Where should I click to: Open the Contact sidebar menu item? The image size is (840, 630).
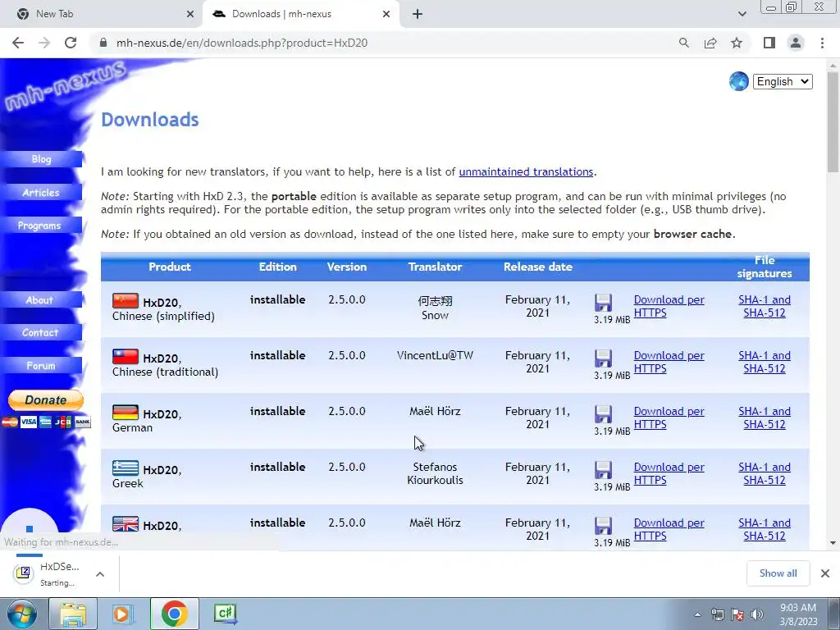[41, 333]
